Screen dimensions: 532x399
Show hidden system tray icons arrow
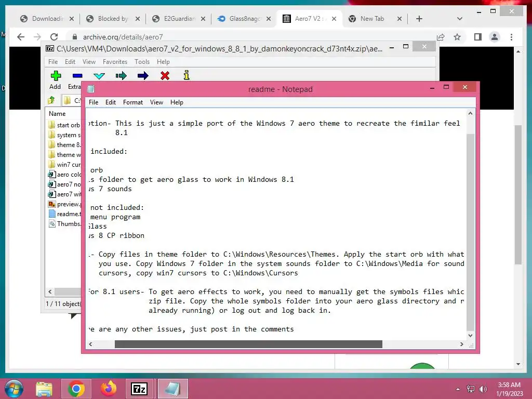pyautogui.click(x=458, y=389)
